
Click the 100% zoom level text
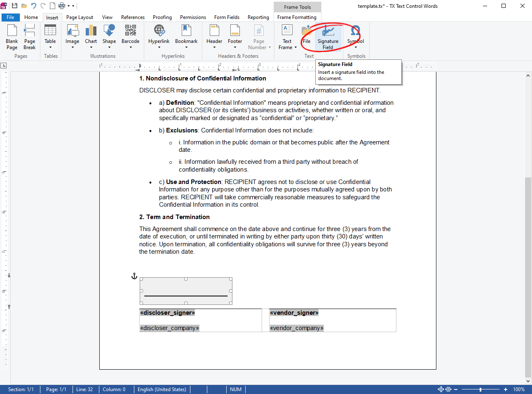[519, 389]
